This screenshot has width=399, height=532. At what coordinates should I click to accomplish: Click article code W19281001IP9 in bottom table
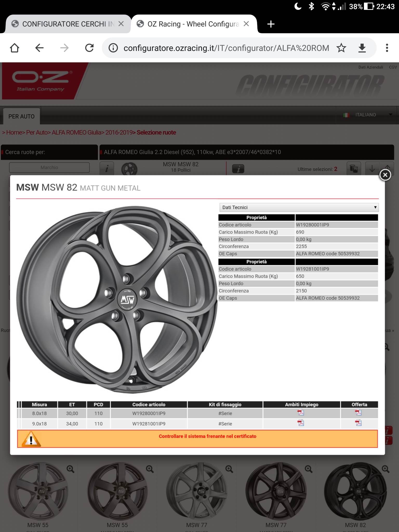[149, 424]
